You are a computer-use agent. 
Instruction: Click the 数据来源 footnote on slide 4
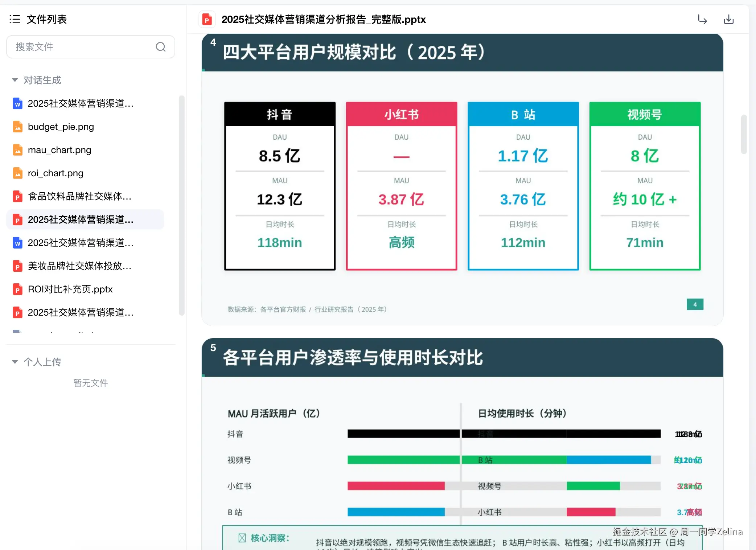click(x=307, y=309)
